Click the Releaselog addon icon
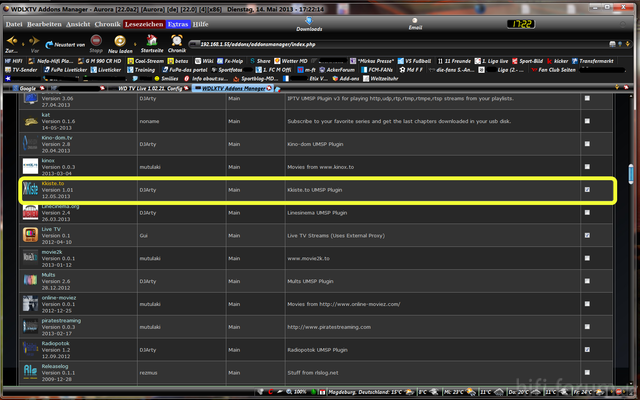 click(x=31, y=372)
